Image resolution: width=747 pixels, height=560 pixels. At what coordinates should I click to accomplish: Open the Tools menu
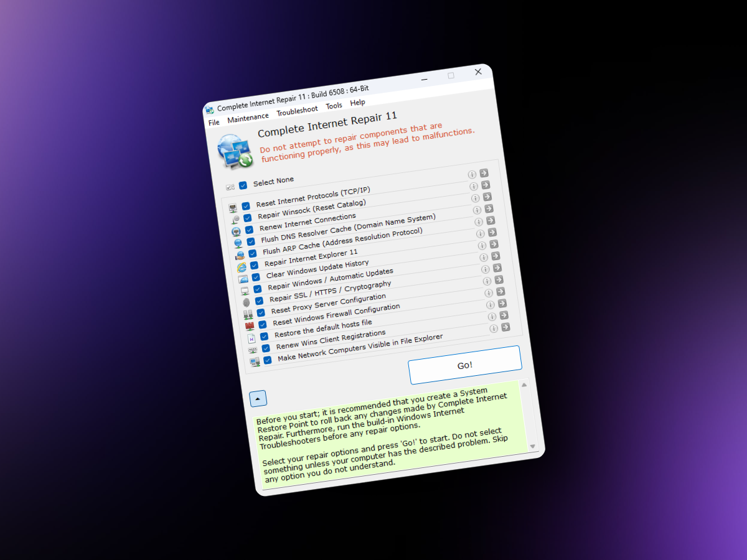click(x=334, y=106)
